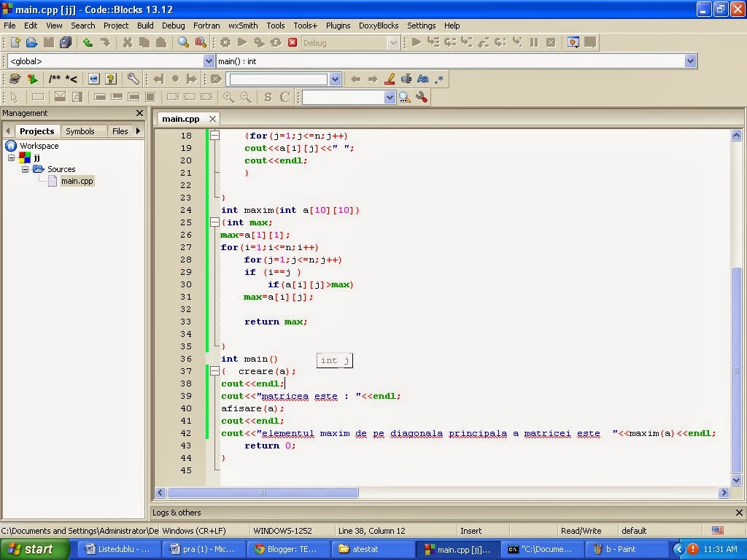Click the search text input field
Image resolution: width=747 pixels, height=560 pixels.
click(277, 79)
